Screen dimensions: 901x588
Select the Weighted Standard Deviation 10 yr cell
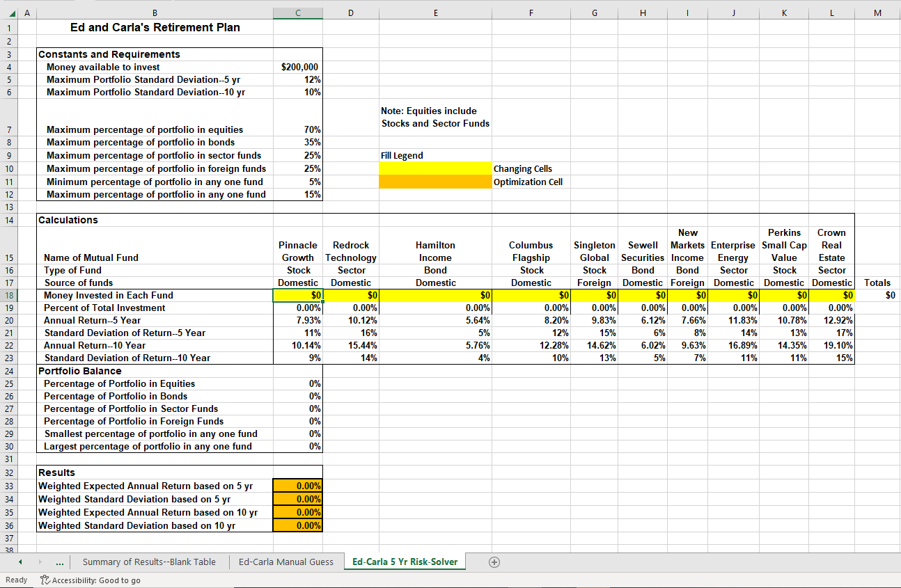tap(298, 525)
